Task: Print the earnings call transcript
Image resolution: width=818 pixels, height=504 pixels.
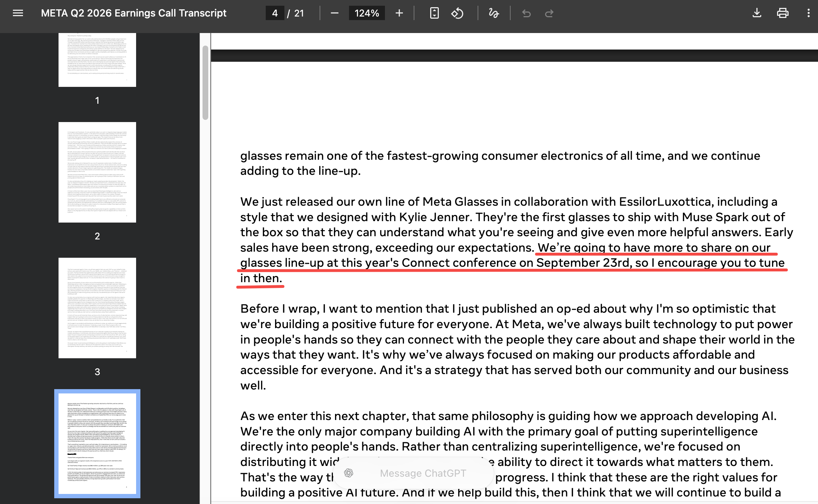Action: coord(782,13)
